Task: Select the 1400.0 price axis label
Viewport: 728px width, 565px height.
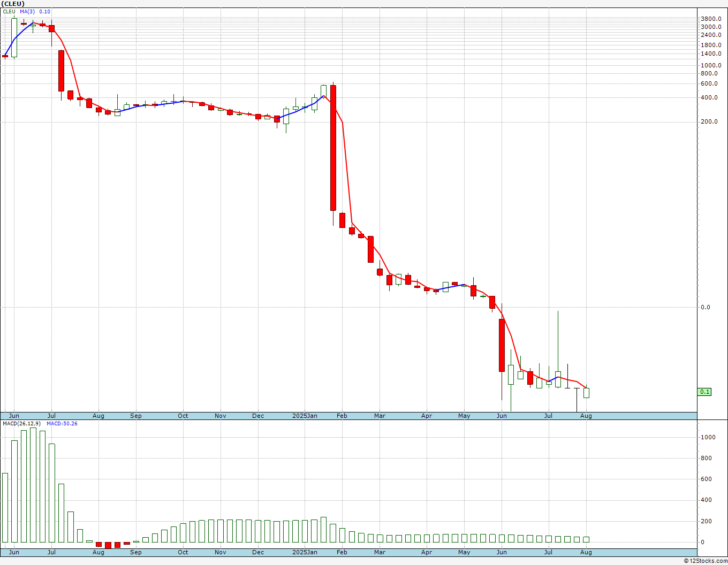Action: coord(711,54)
